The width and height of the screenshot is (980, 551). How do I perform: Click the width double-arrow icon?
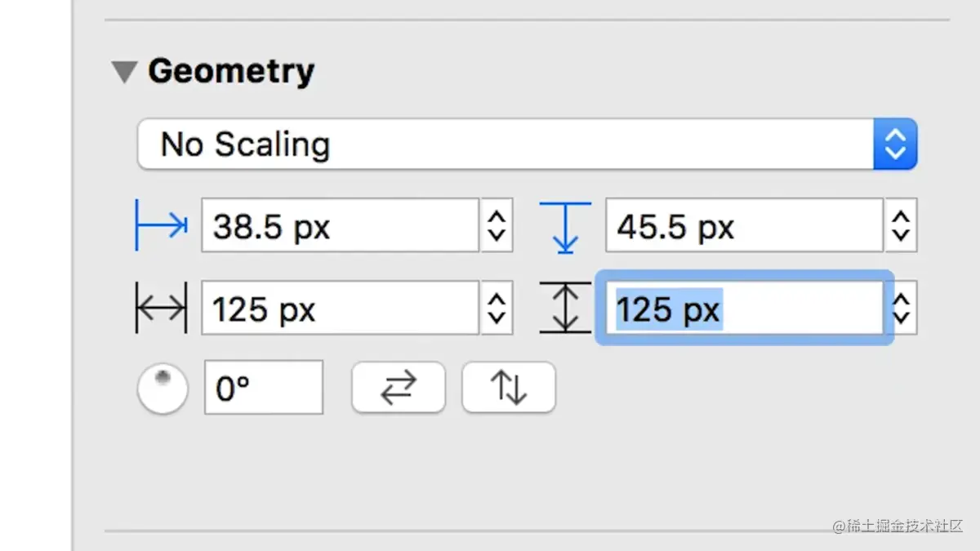pyautogui.click(x=161, y=309)
